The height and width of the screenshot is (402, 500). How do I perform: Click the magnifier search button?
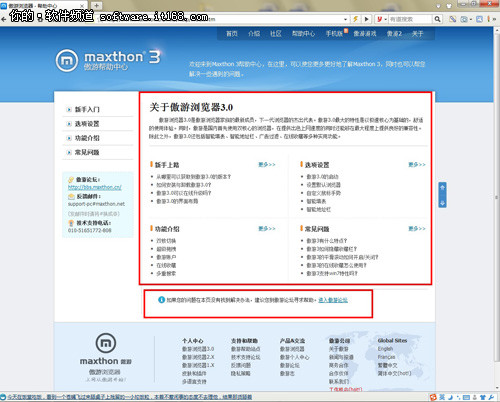pos(437,19)
